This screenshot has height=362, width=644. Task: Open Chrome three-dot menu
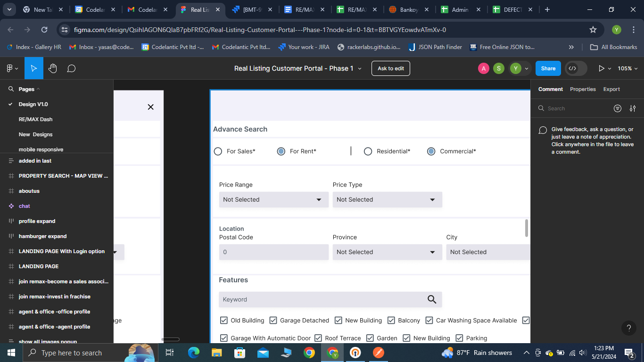(633, 30)
